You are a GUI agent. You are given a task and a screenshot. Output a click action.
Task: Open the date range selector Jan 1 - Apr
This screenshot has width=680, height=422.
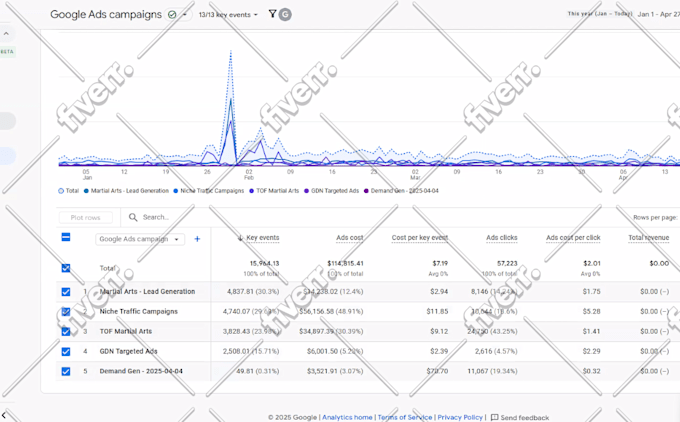(x=658, y=14)
